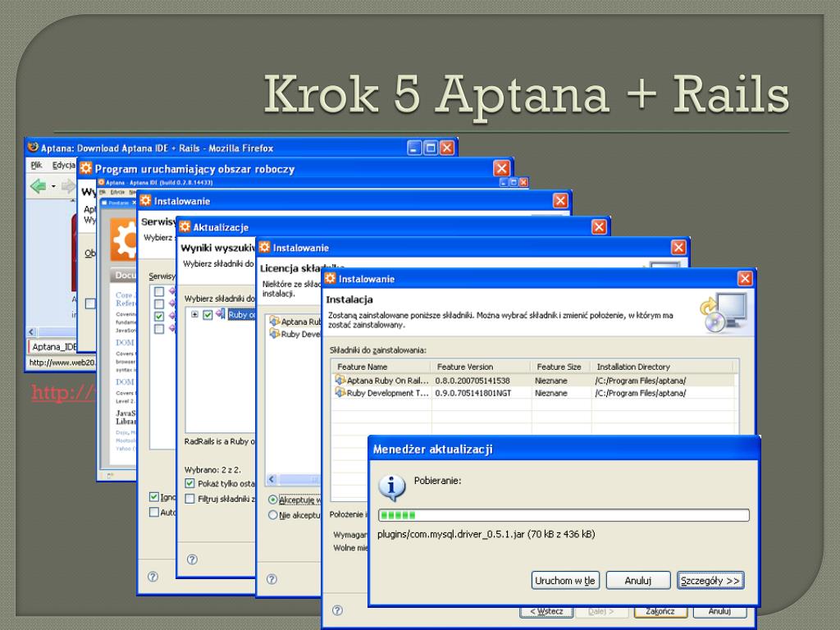
Task: Click Zakończ button in Instalowanie wizard
Action: pyautogui.click(x=660, y=612)
